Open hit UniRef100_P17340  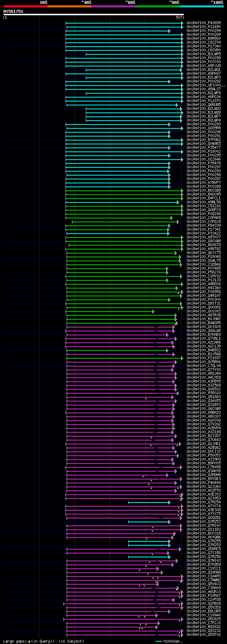[204, 46]
